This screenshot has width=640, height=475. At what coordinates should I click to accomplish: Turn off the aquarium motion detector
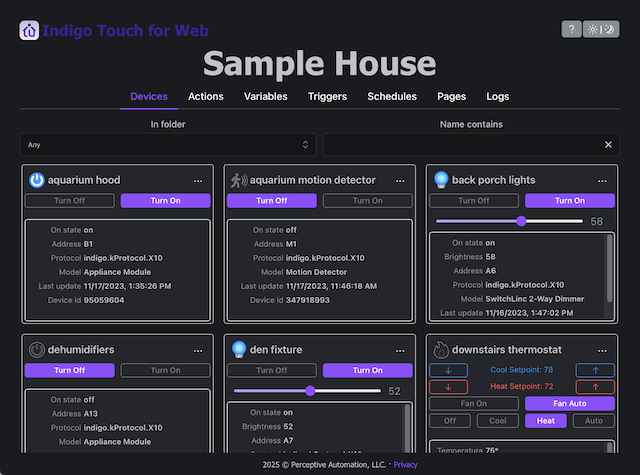coord(272,201)
